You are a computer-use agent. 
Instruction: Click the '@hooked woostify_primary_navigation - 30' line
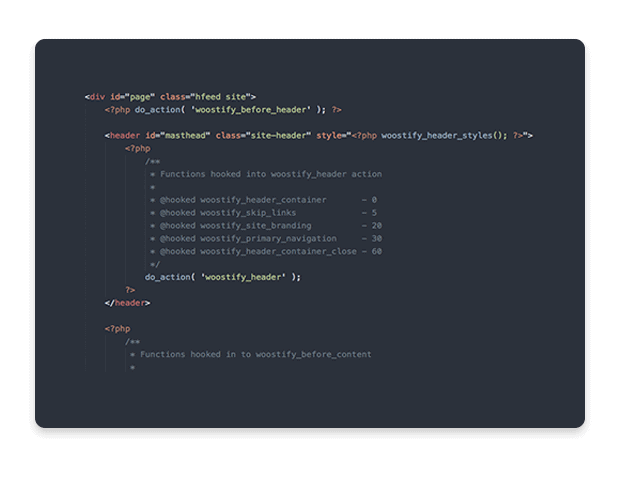[266, 238]
